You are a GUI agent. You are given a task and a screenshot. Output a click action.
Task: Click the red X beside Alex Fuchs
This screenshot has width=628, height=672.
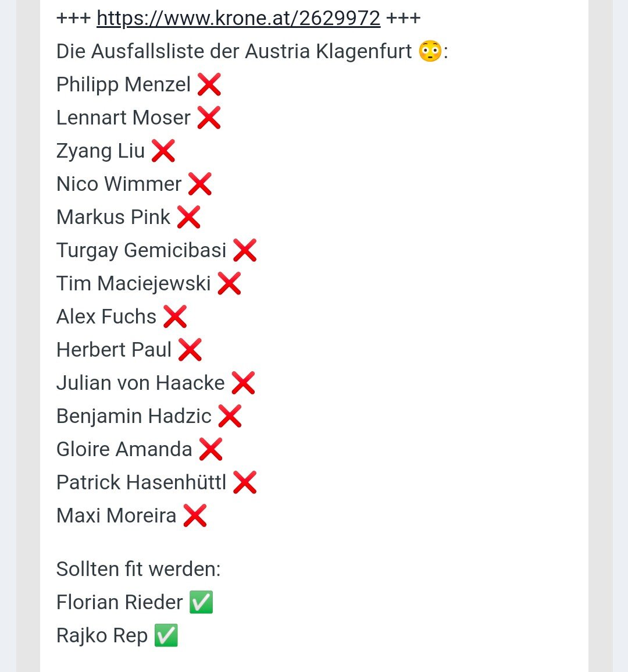(175, 317)
